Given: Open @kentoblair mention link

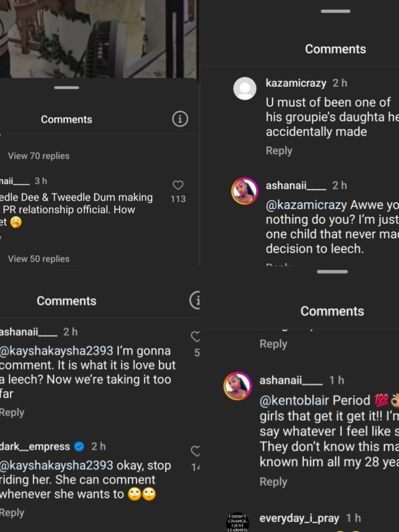Looking at the screenshot, I should click(x=295, y=400).
